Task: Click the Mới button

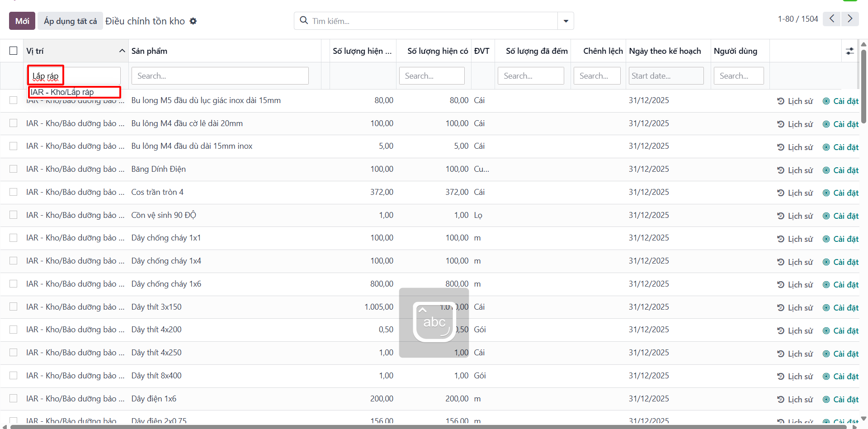Action: 22,21
